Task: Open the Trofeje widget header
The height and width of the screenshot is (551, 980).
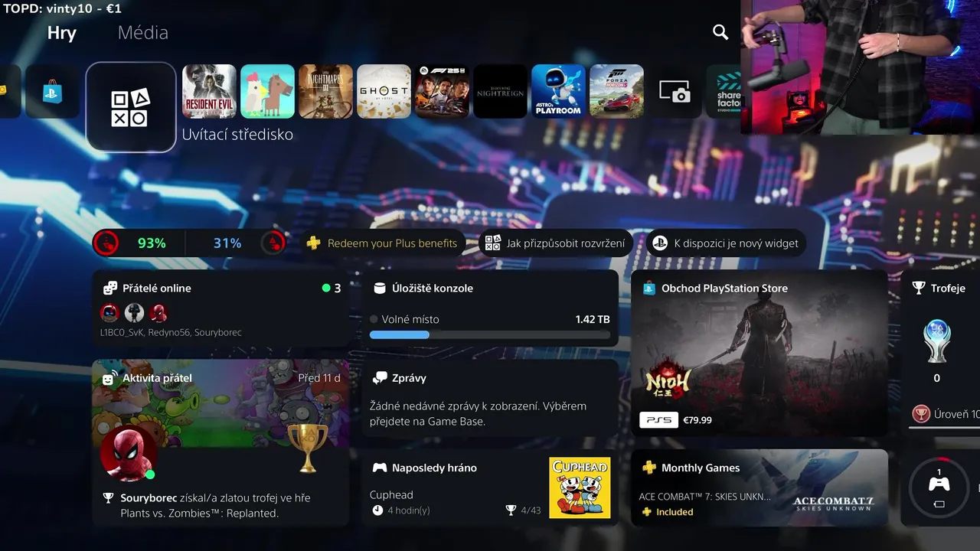Action: click(x=939, y=289)
